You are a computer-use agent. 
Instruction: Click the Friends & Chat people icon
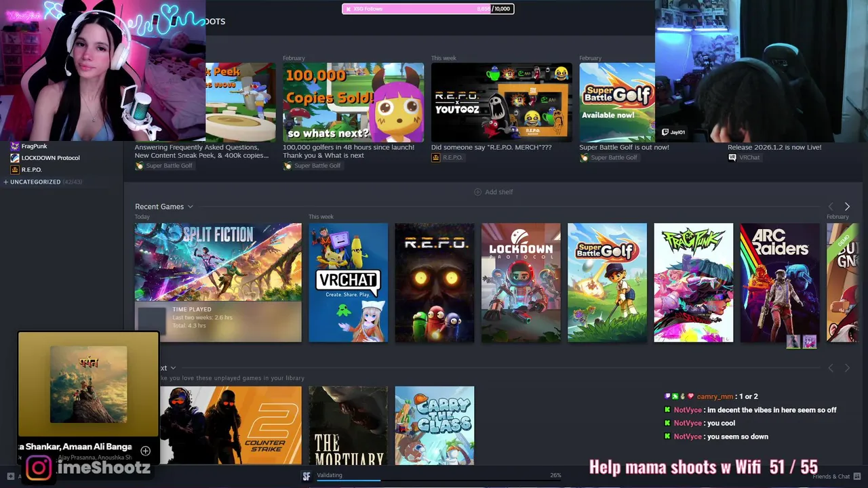coord(857,476)
